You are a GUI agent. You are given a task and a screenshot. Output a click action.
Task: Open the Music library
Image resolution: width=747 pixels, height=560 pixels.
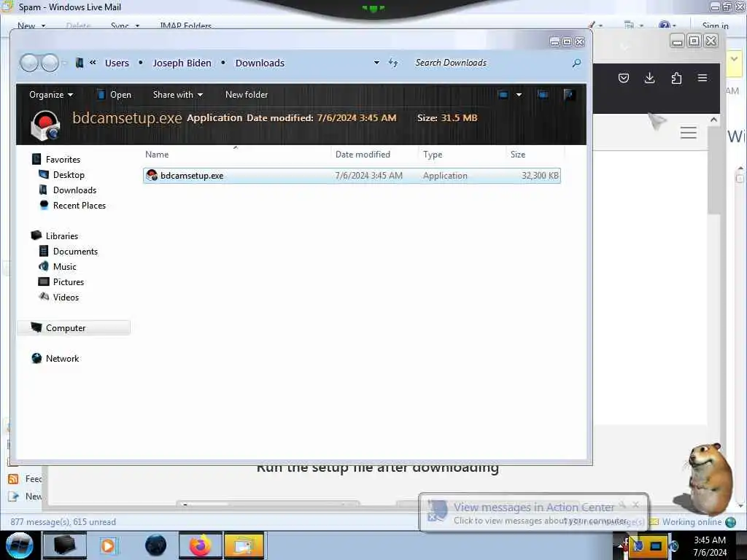click(64, 267)
